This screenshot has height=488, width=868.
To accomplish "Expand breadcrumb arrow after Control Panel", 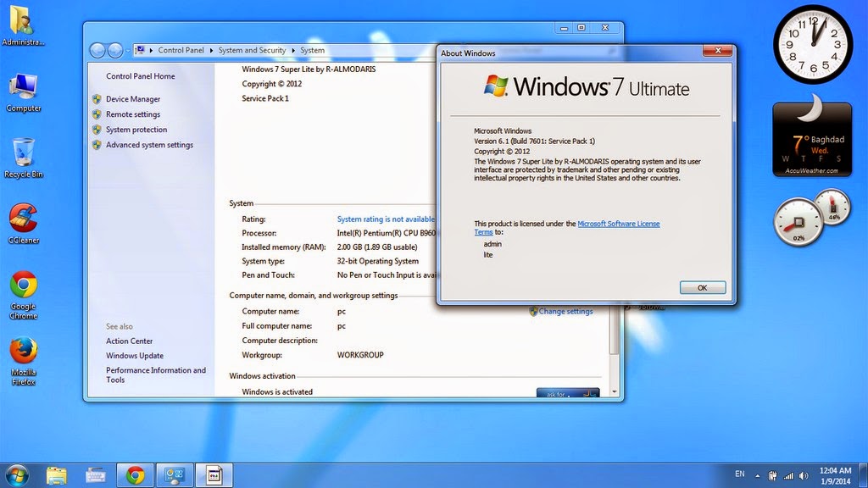I will pyautogui.click(x=211, y=50).
